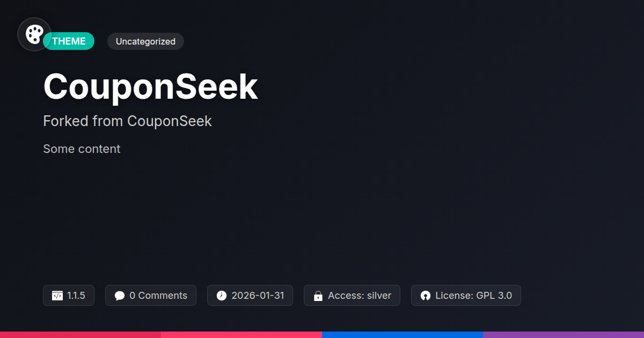Open the Uncategorized category tag
Image resolution: width=644 pixels, height=338 pixels.
coord(145,41)
